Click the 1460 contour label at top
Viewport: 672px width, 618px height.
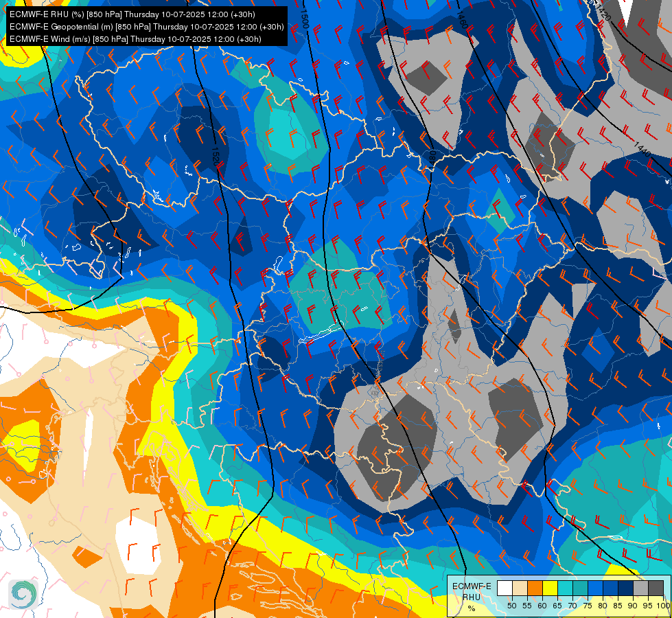tap(461, 20)
